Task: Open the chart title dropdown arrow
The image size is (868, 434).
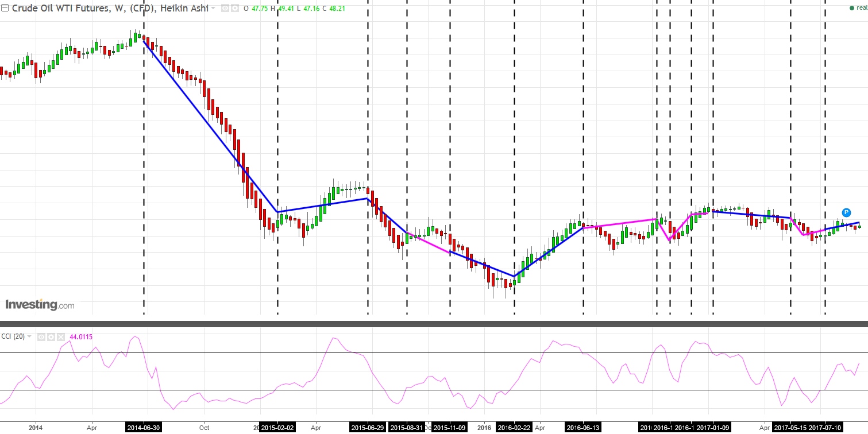Action: click(213, 9)
